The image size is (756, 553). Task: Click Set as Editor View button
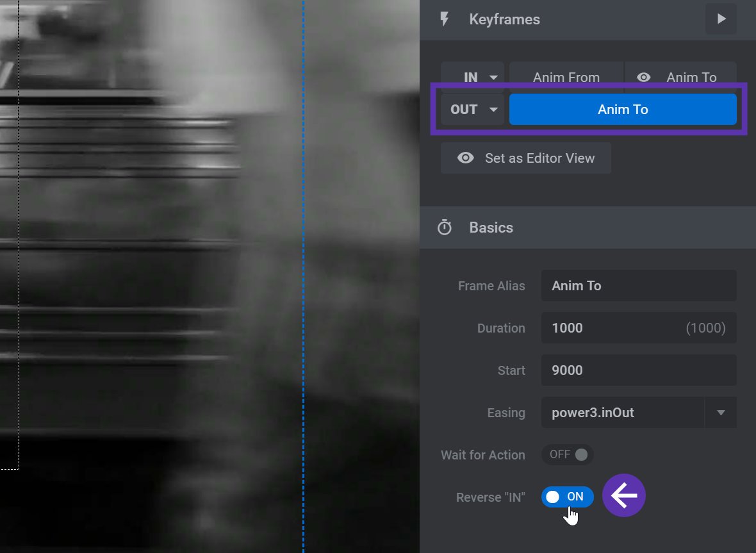tap(525, 158)
